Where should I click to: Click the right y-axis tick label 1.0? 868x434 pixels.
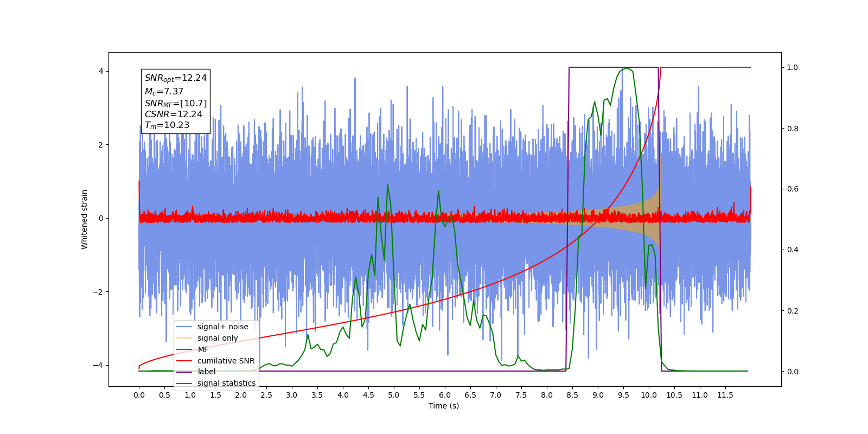click(793, 67)
